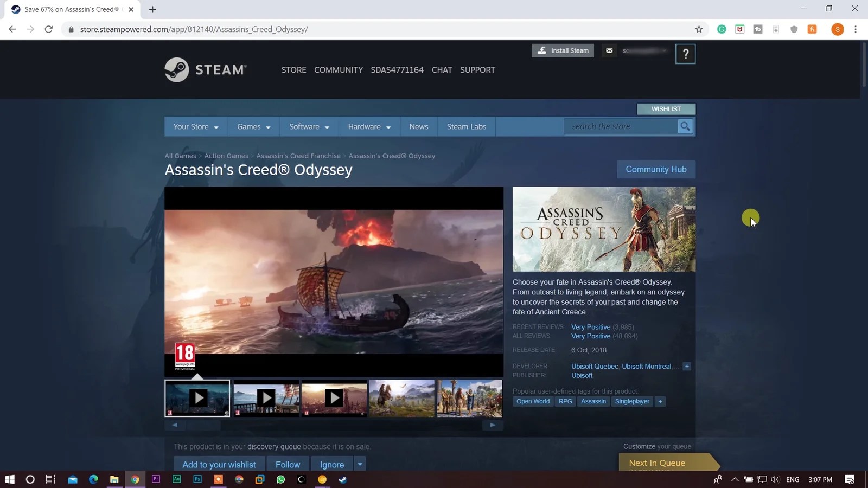Play the first trailer thumbnail
Viewport: 868px width, 488px height.
[197, 398]
